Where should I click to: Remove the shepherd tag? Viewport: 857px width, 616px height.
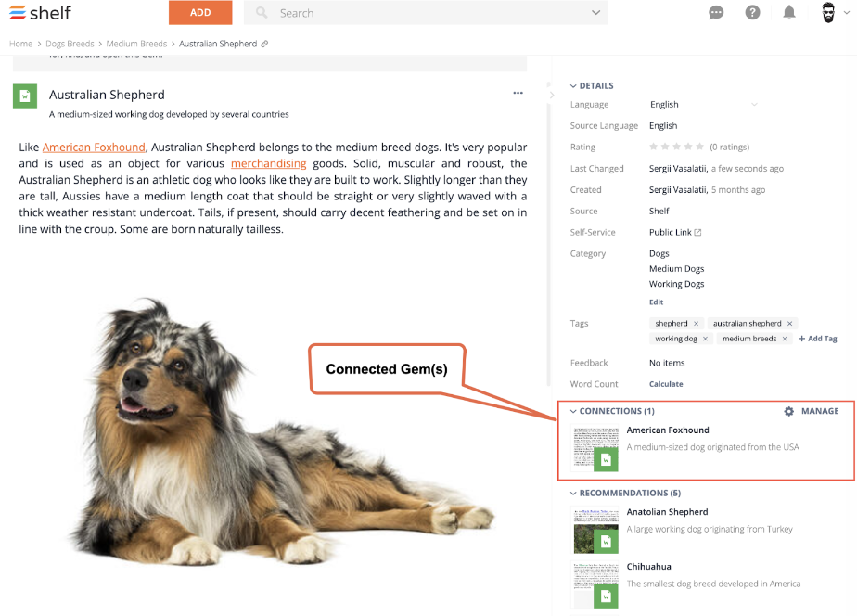tap(696, 324)
